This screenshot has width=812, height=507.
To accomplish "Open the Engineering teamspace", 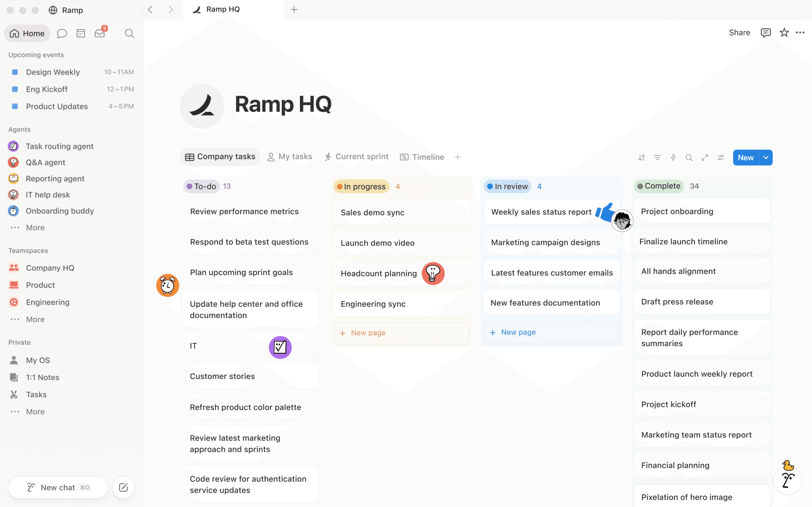I will point(48,302).
